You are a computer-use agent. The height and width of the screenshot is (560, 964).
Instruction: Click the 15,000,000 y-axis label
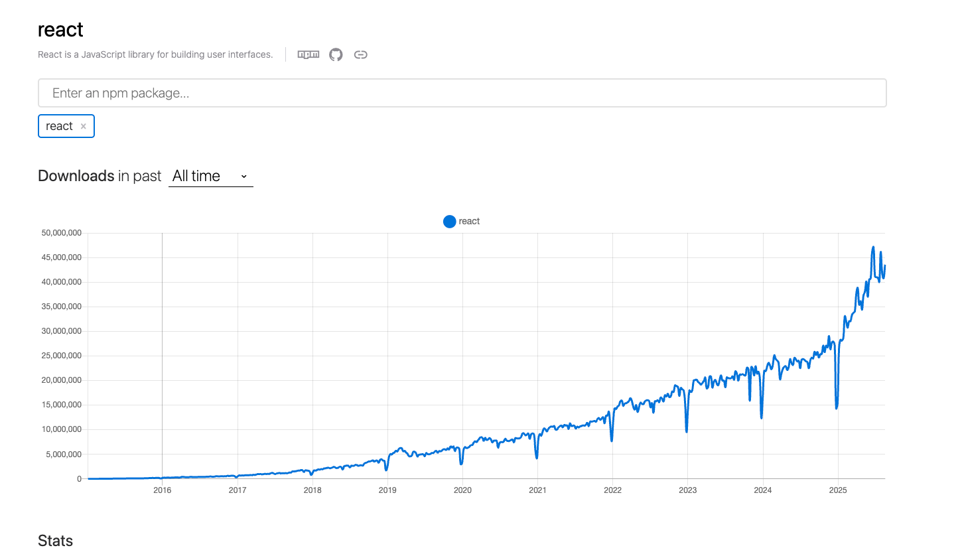(62, 405)
